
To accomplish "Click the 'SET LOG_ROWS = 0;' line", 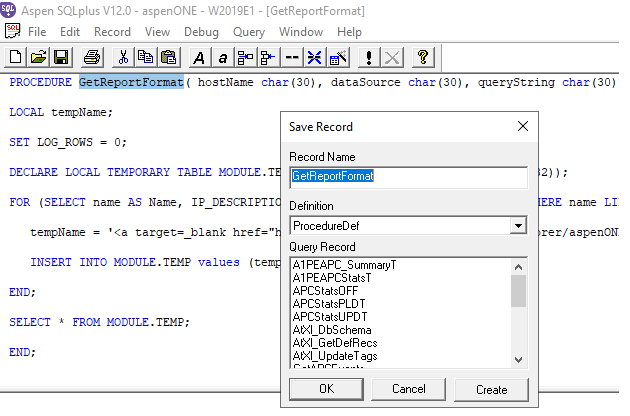I will pos(68,142).
